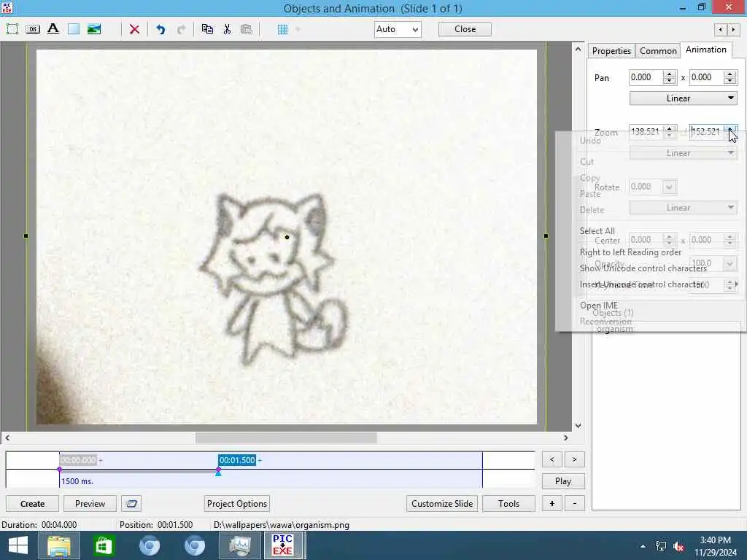The height and width of the screenshot is (560, 747).
Task: Choose Open IME in the context menu
Action: point(598,306)
